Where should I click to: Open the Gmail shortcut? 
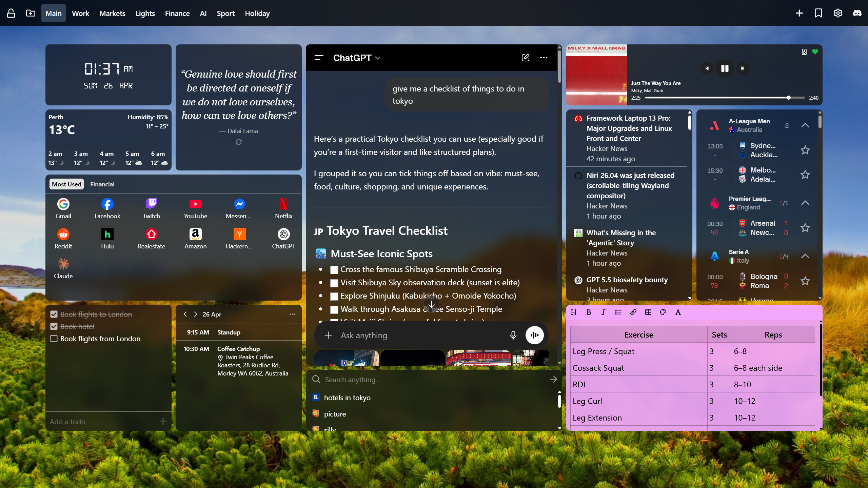pyautogui.click(x=63, y=208)
